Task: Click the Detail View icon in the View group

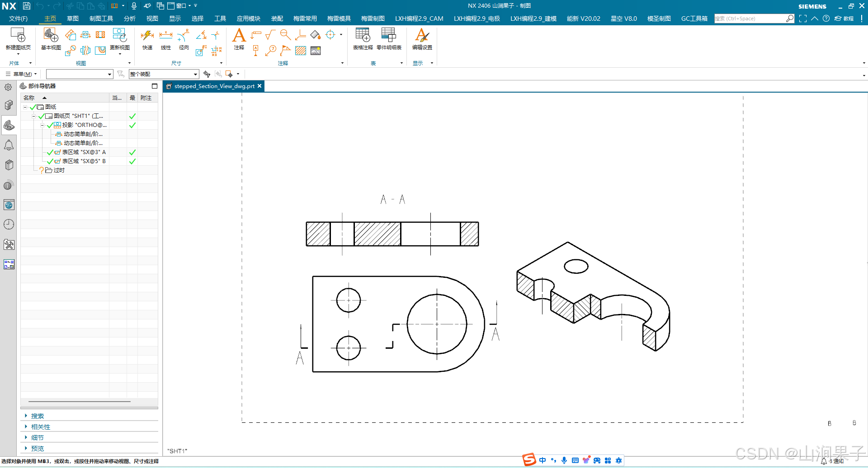Action: click(x=71, y=51)
